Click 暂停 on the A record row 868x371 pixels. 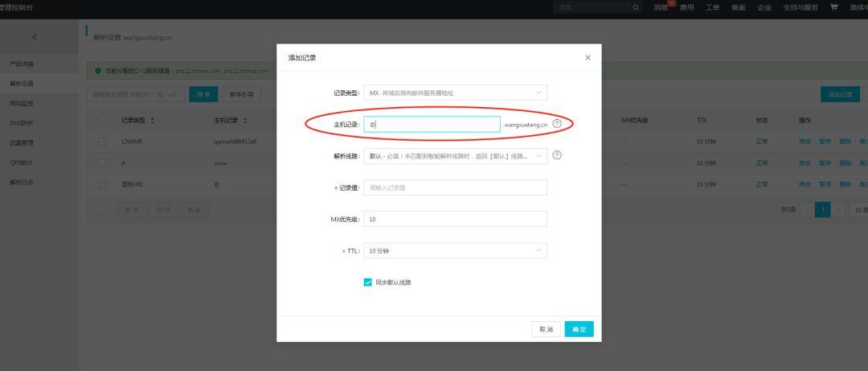tap(825, 163)
